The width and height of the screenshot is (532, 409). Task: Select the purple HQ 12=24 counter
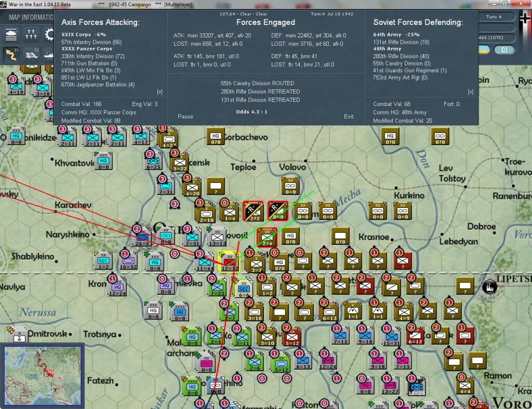pos(117,287)
